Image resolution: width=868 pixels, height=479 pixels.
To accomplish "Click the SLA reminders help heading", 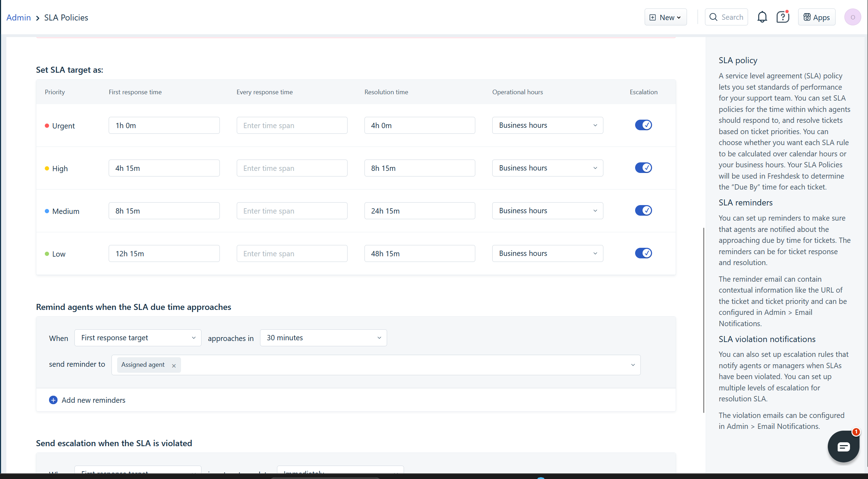I will [746, 202].
